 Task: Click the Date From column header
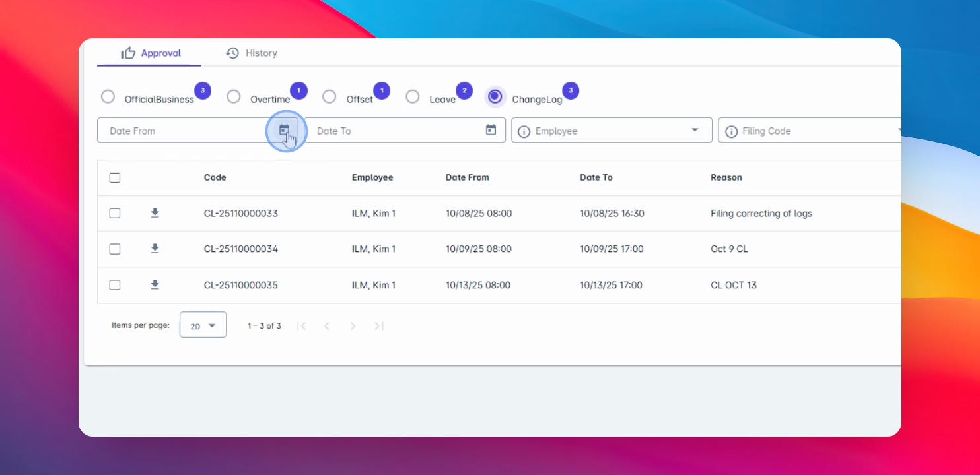[x=468, y=177]
